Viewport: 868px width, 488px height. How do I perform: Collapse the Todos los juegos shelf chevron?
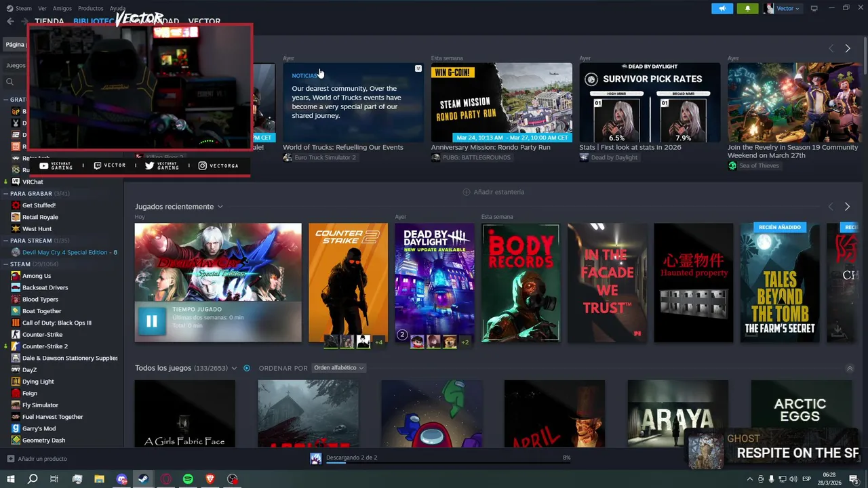coord(850,368)
